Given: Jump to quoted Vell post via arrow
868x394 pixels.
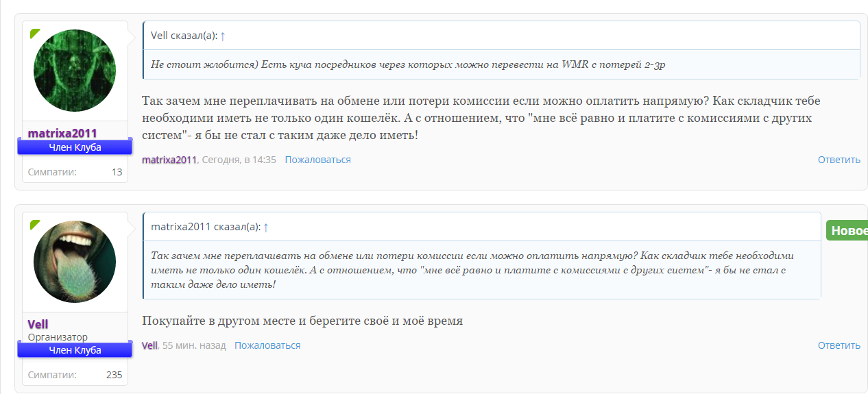Looking at the screenshot, I should [223, 36].
